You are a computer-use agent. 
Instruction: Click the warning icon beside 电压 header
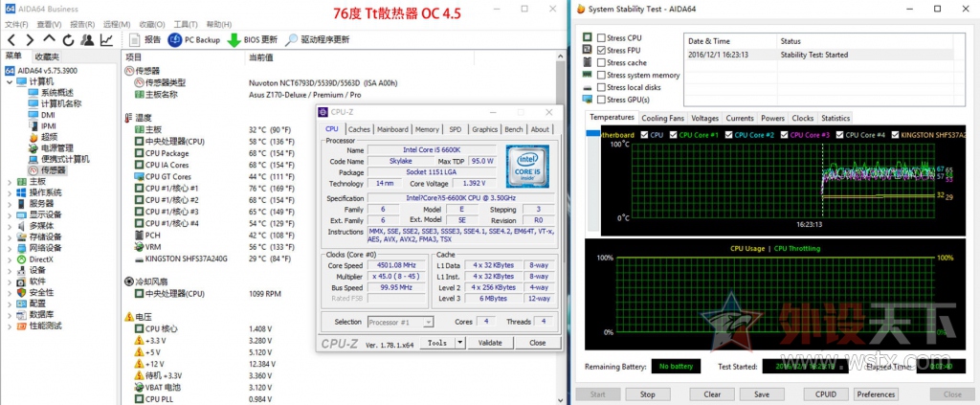coord(129,317)
